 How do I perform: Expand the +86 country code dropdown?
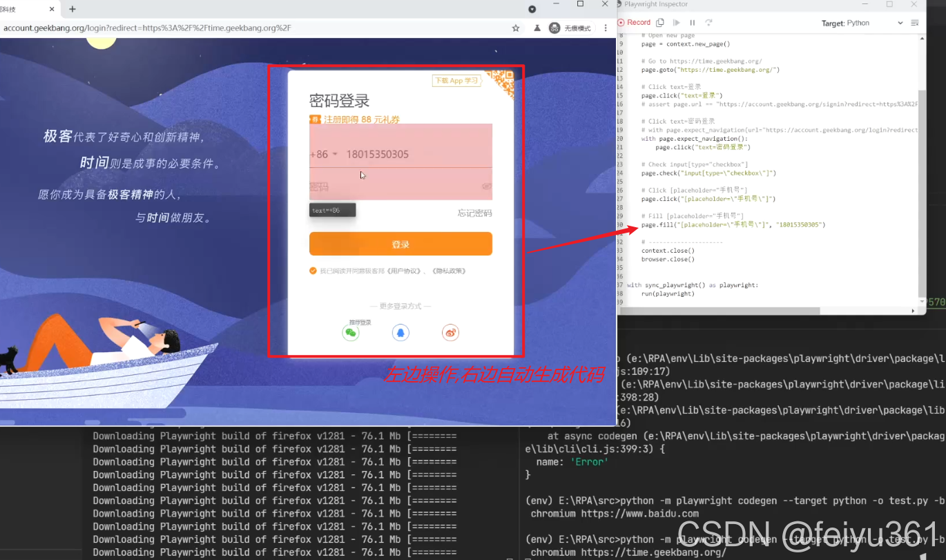coord(324,154)
